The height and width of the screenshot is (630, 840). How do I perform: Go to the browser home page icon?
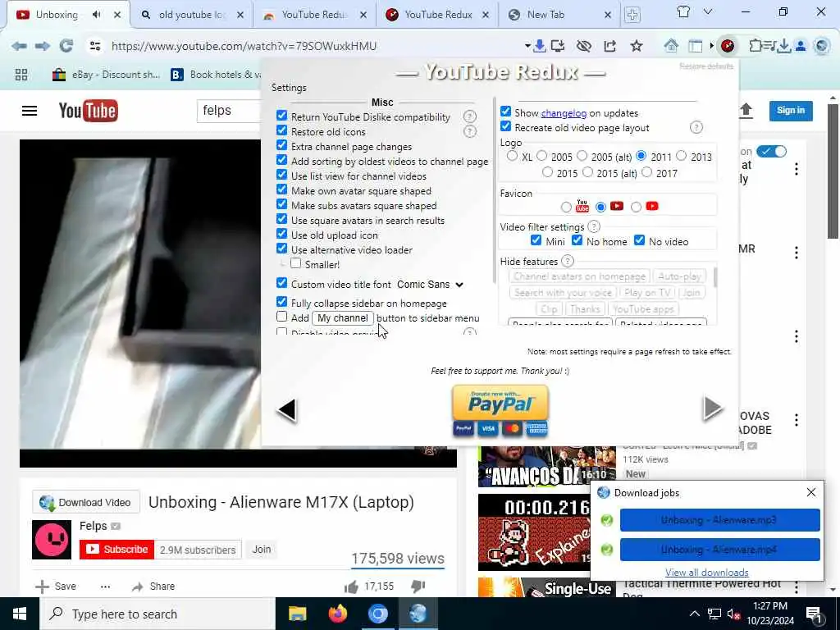pyautogui.click(x=671, y=46)
